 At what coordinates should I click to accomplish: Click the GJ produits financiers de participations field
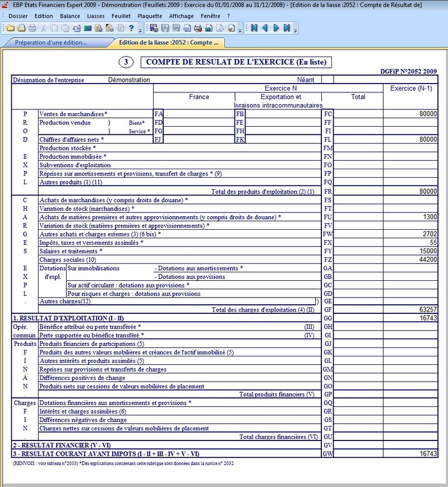coord(358,344)
